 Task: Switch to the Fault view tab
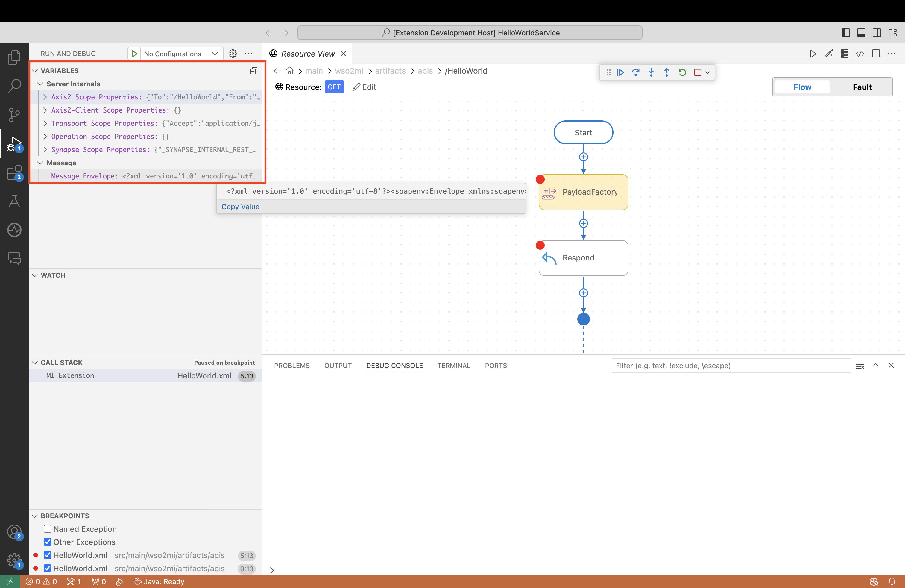click(862, 87)
